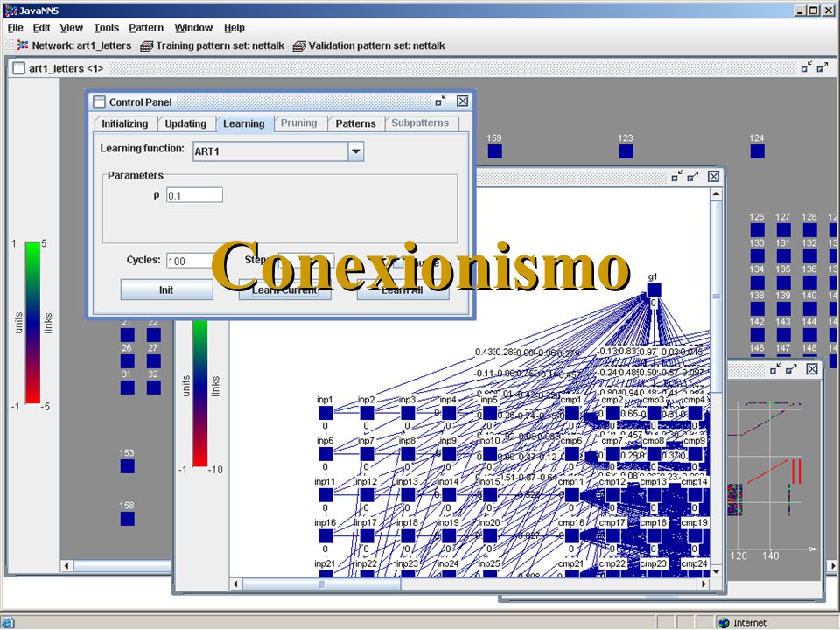Click the art1_letters window's horizontal scroll left arrow

tap(66, 566)
